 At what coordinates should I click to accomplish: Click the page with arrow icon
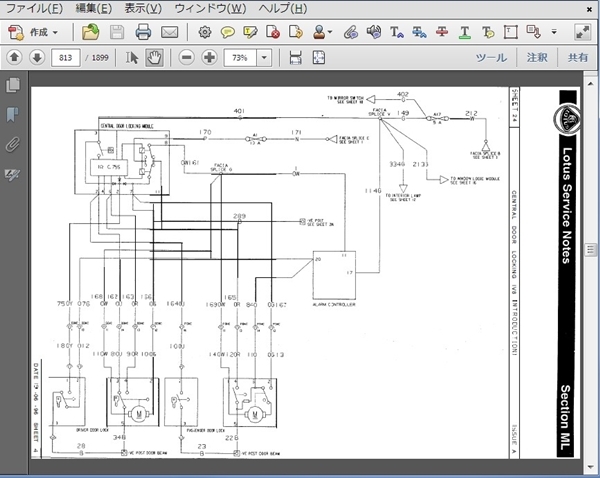tap(296, 32)
